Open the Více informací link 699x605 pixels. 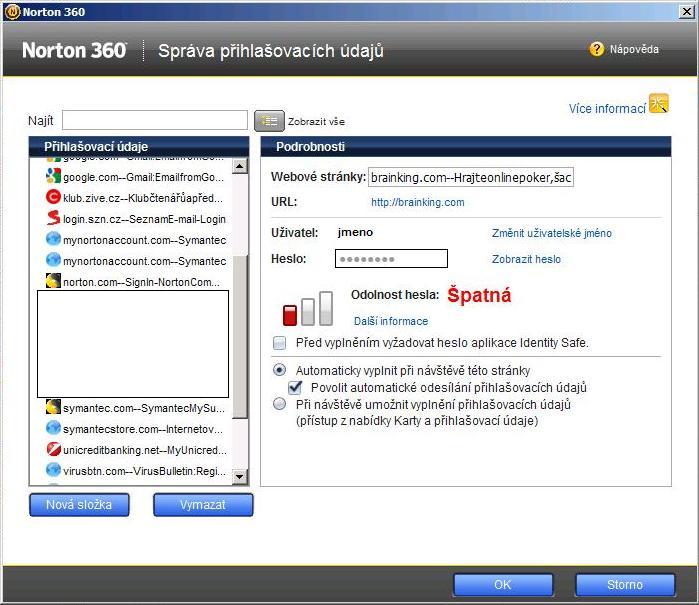607,108
